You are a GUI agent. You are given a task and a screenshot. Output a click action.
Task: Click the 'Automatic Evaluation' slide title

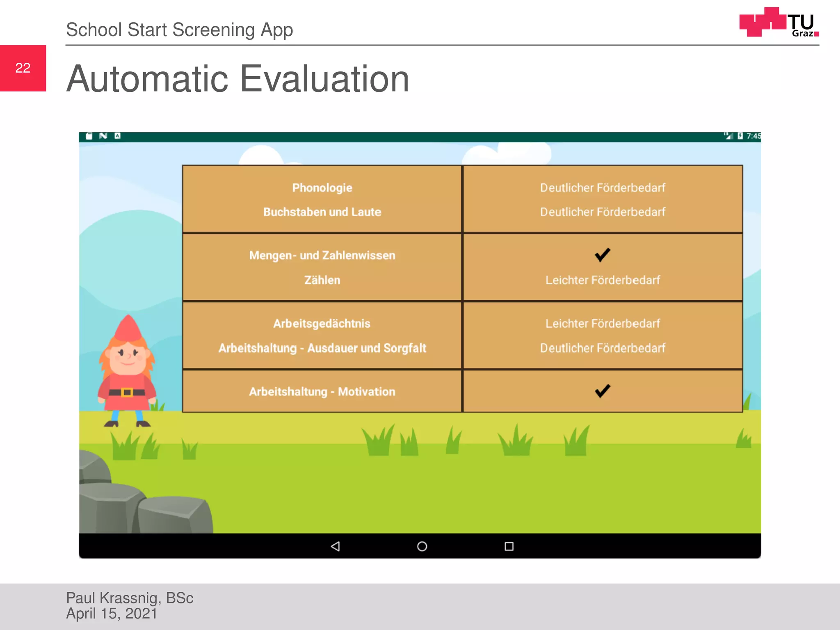(238, 79)
